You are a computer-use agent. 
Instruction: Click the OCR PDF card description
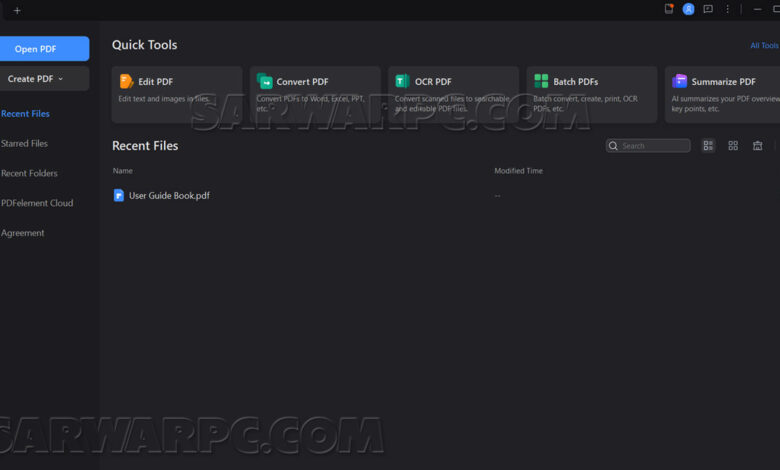pyautogui.click(x=452, y=103)
